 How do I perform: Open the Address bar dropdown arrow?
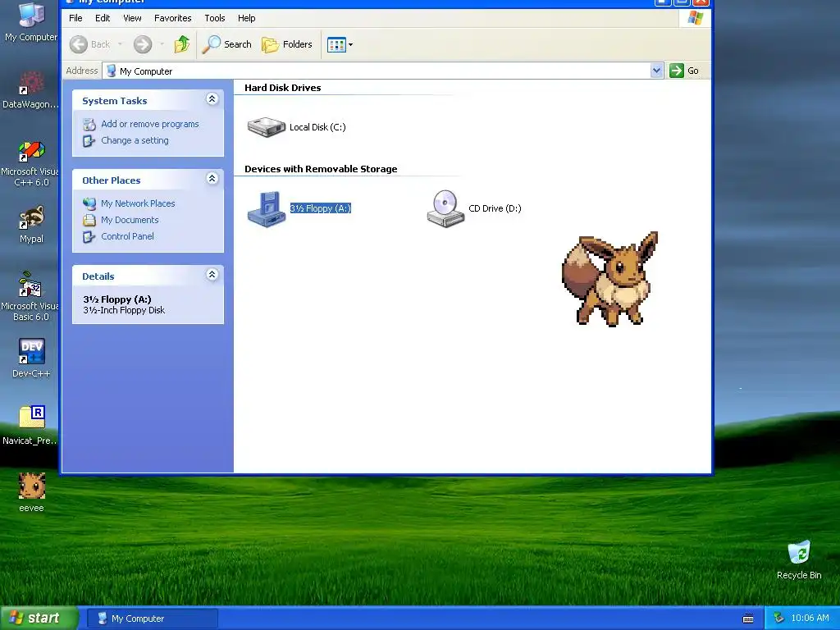tap(657, 71)
